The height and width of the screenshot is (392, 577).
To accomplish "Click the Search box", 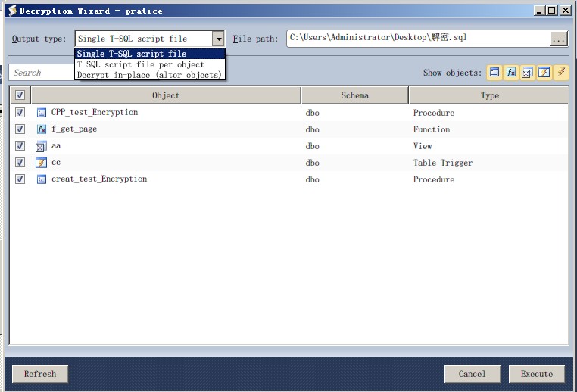I will pos(42,73).
